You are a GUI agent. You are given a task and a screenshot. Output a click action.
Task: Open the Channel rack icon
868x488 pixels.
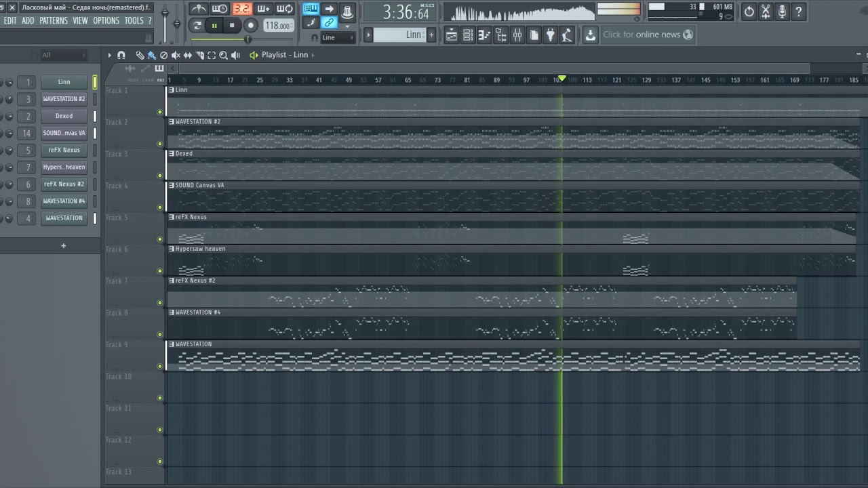[x=468, y=35]
